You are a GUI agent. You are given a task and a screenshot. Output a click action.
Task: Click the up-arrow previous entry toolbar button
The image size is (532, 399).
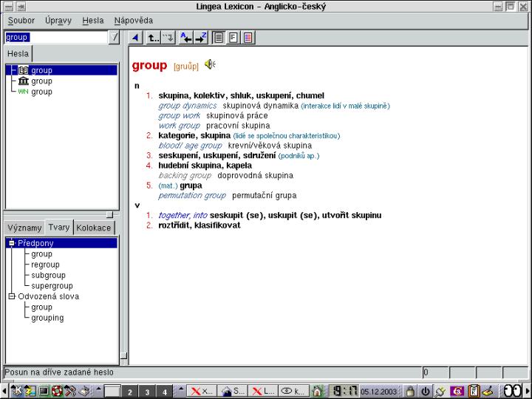(154, 38)
